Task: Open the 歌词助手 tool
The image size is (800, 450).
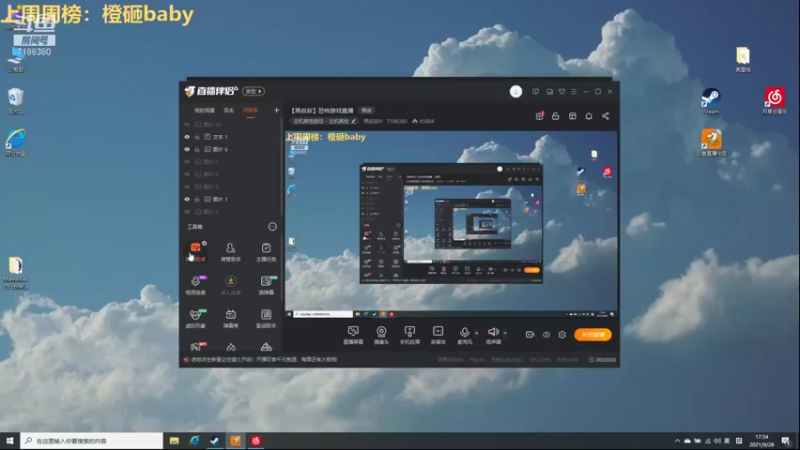Action: 266,318
